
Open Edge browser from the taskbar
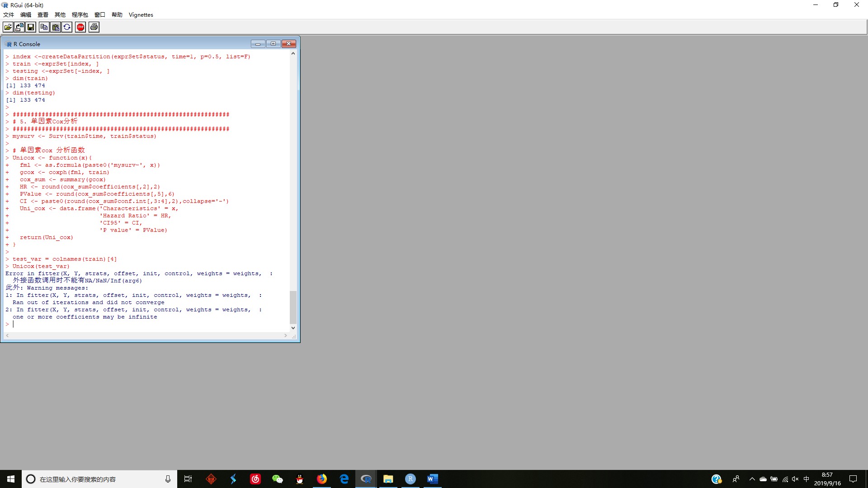point(344,479)
